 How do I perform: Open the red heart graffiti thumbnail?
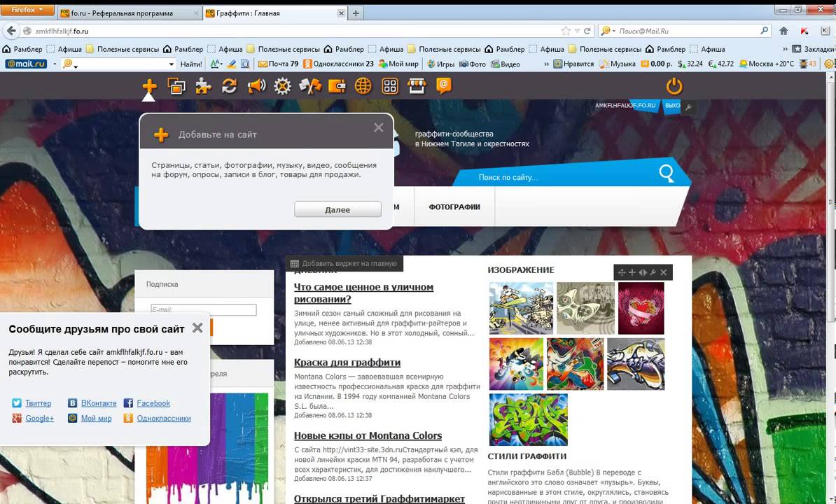coord(641,308)
